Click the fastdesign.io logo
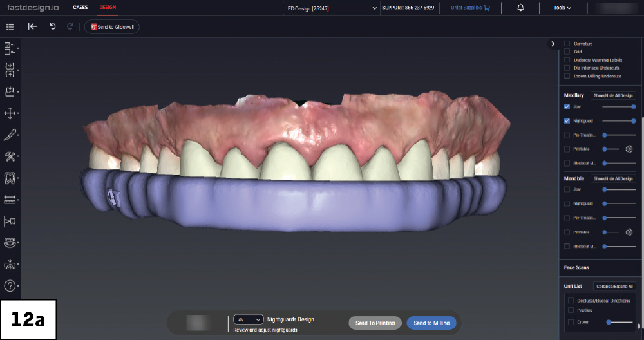 pyautogui.click(x=33, y=7)
